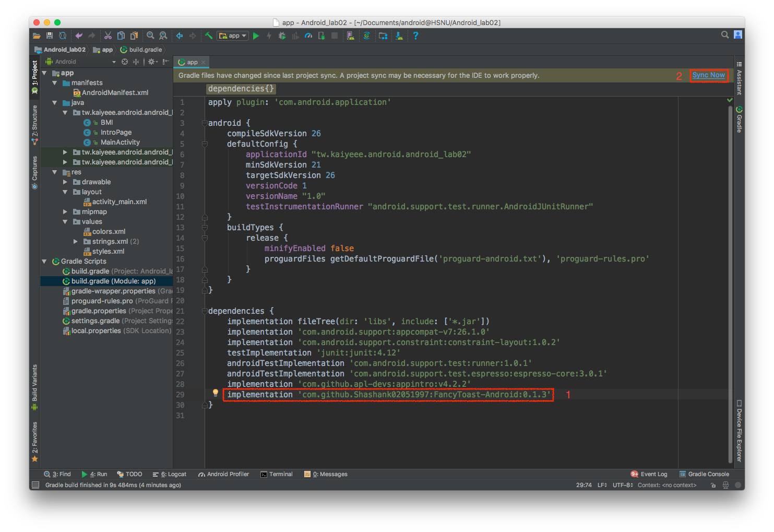The width and height of the screenshot is (774, 532).
Task: Open the Project panel gear settings dropdown
Action: tap(153, 62)
